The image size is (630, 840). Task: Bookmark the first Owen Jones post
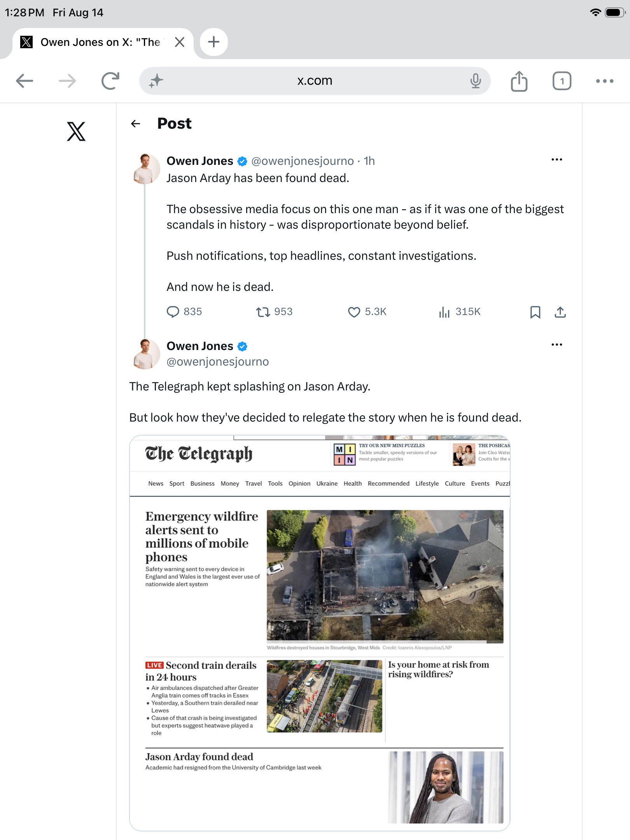click(535, 312)
